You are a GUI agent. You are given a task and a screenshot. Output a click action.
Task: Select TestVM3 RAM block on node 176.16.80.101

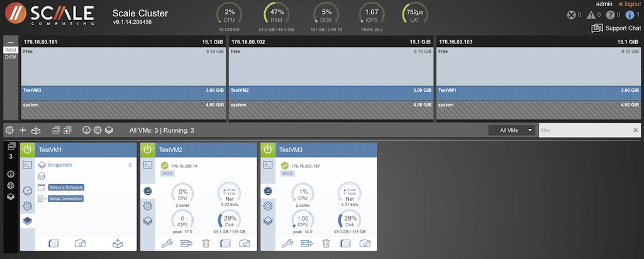click(123, 93)
